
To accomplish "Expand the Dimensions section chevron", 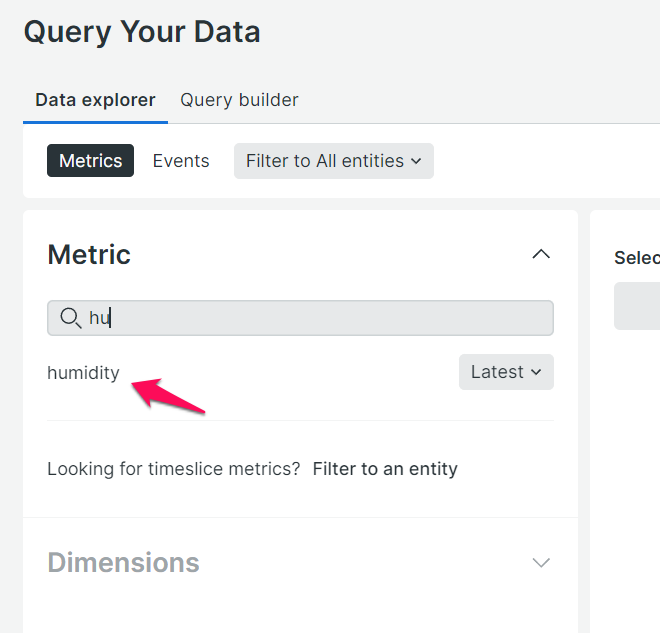I will coord(541,562).
